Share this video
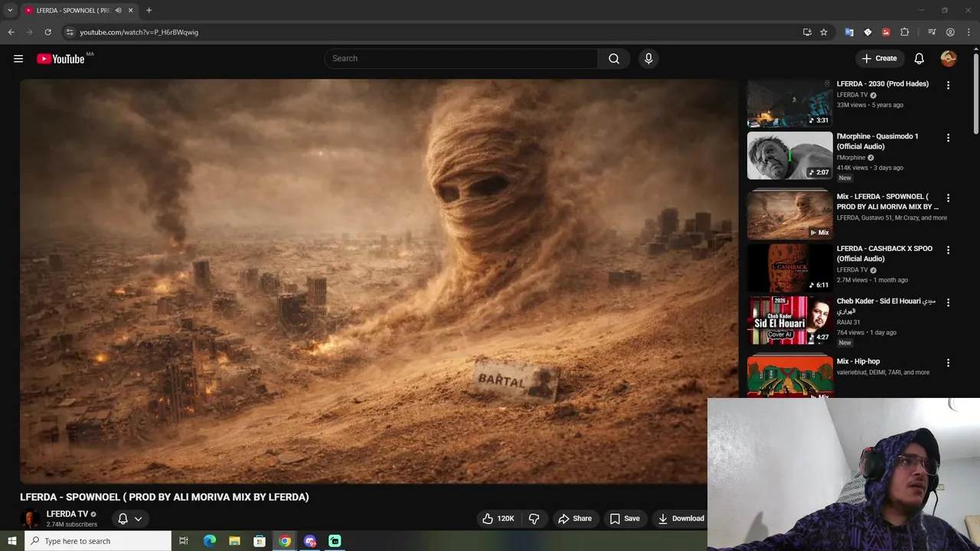Viewport: 980px width, 551px height. 574,519
